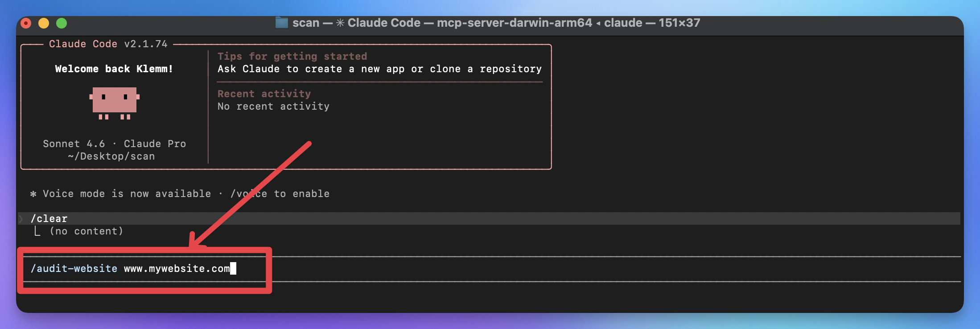Click the window title "scan — Claude Code"
The height and width of the screenshot is (329, 980).
pyautogui.click(x=496, y=23)
